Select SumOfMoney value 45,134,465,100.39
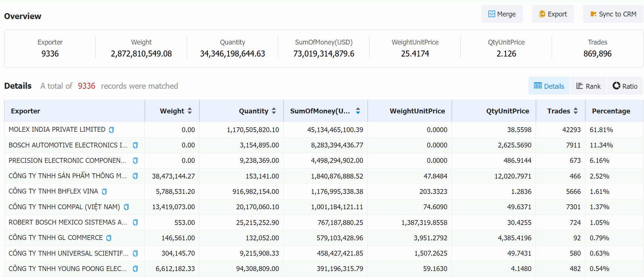 tap(335, 130)
